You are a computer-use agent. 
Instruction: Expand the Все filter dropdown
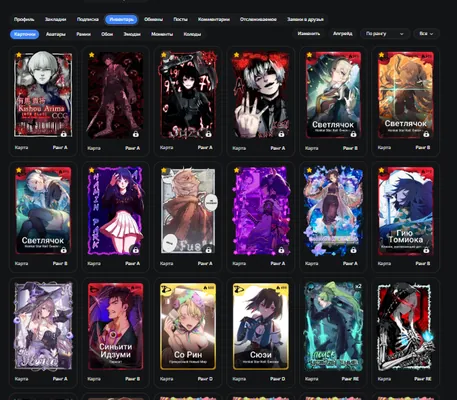pyautogui.click(x=426, y=34)
